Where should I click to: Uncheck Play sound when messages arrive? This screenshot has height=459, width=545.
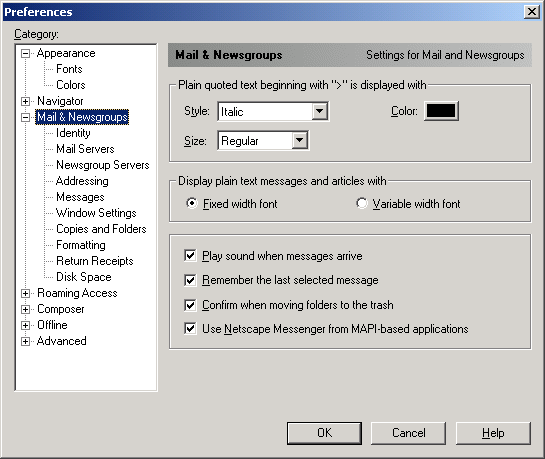[x=190, y=256]
